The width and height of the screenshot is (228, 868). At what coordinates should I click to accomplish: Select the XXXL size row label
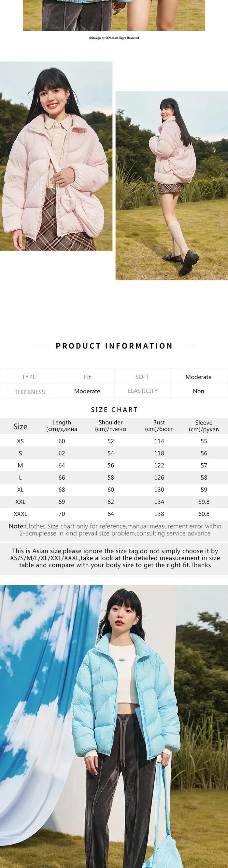[20, 514]
